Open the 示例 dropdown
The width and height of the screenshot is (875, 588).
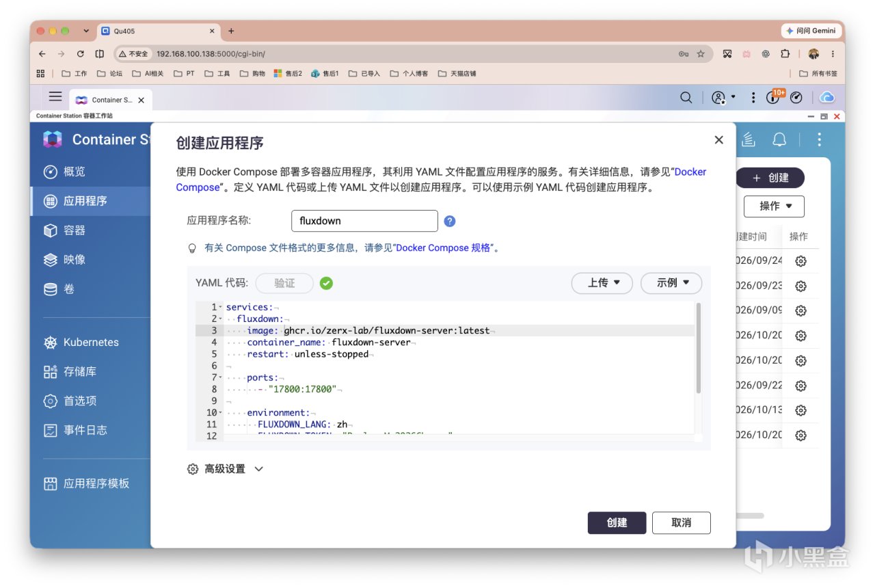671,282
